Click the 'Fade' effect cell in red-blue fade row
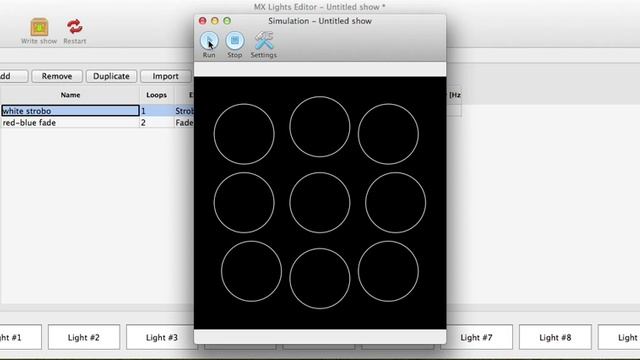This screenshot has height=360, width=640. click(x=184, y=122)
